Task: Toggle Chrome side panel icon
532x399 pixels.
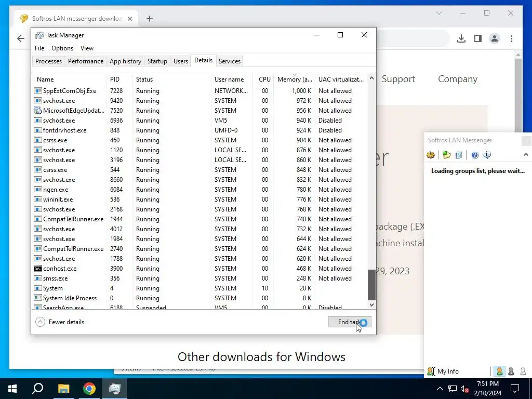Action: (x=478, y=38)
